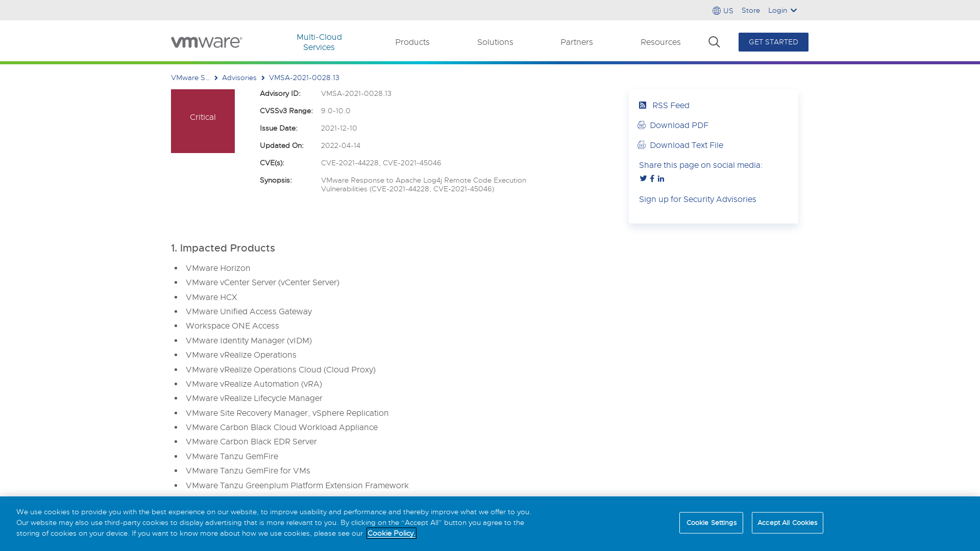The image size is (980, 551).
Task: Open the search magnifier icon
Action: tap(714, 42)
